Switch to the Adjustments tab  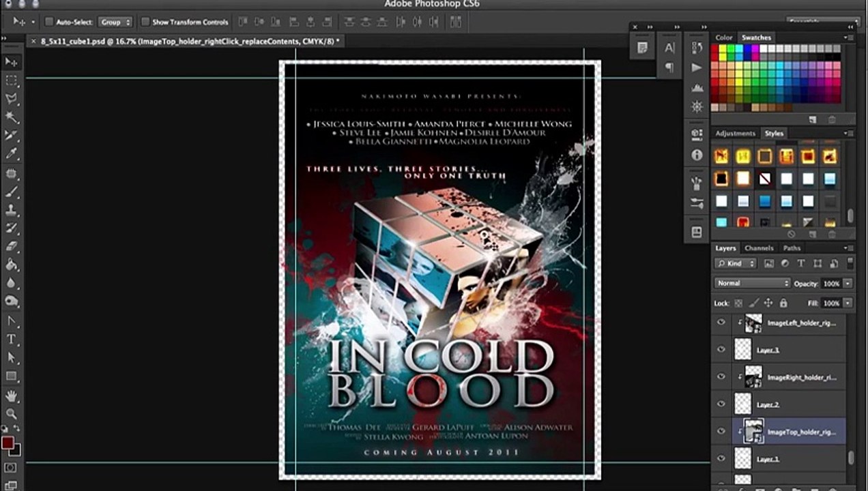click(x=736, y=133)
